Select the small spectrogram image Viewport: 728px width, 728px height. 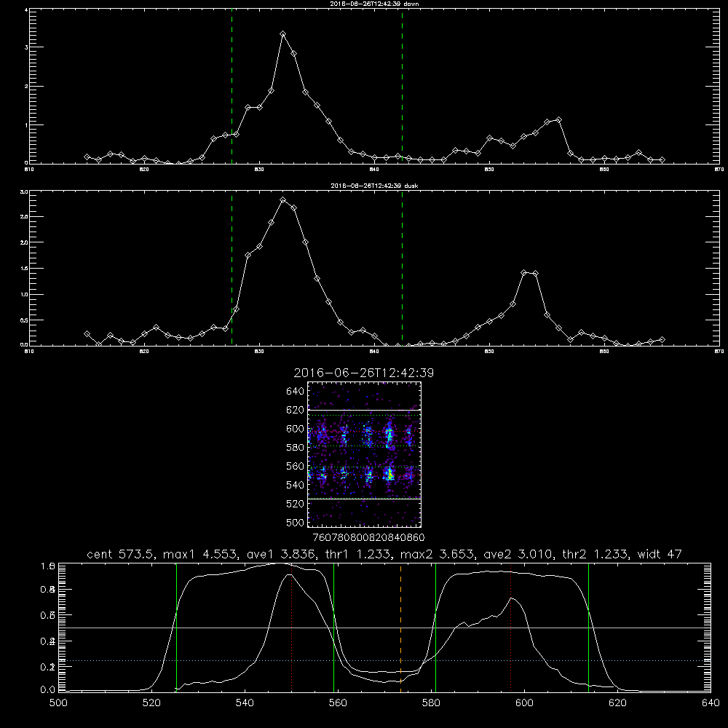tap(364, 454)
